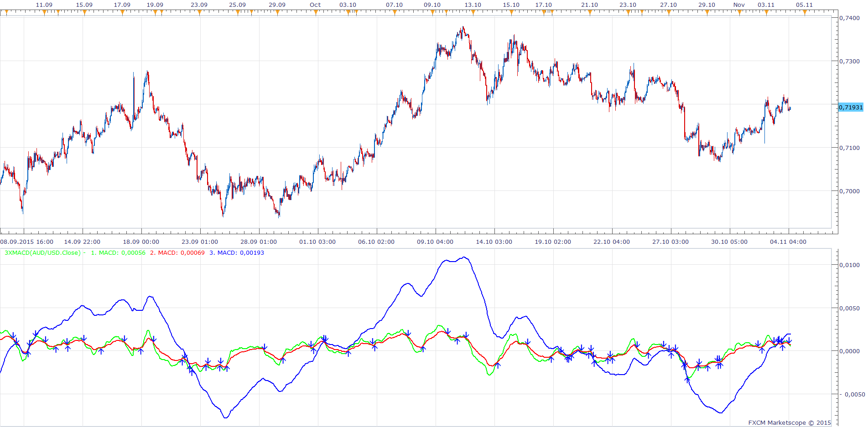Click the 30.10 05:00 time label

(x=729, y=242)
